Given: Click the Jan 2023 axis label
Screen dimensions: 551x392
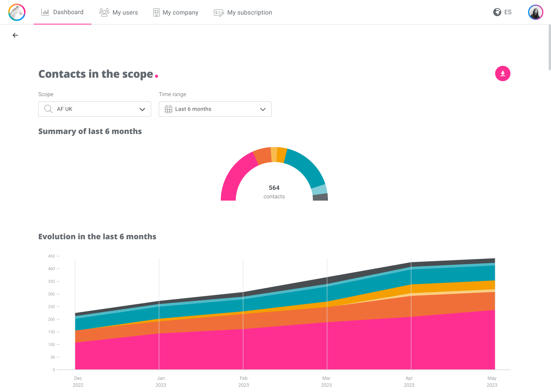Looking at the screenshot, I should (x=161, y=382).
